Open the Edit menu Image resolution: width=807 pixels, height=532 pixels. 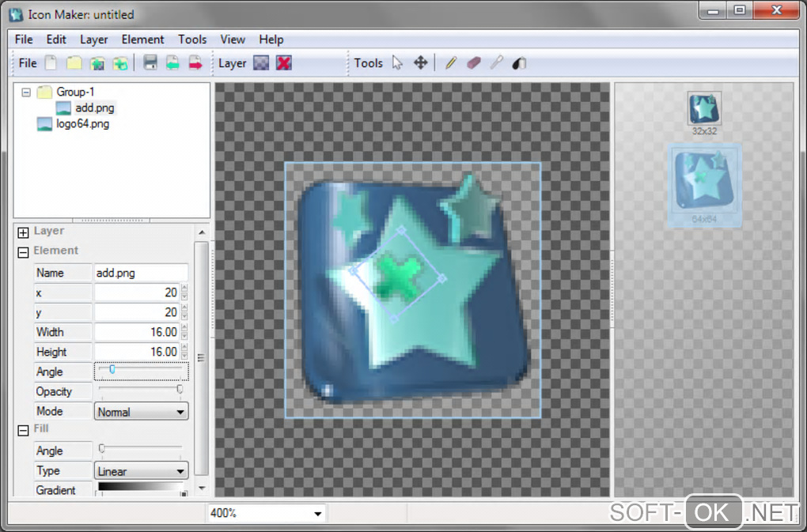coord(56,40)
